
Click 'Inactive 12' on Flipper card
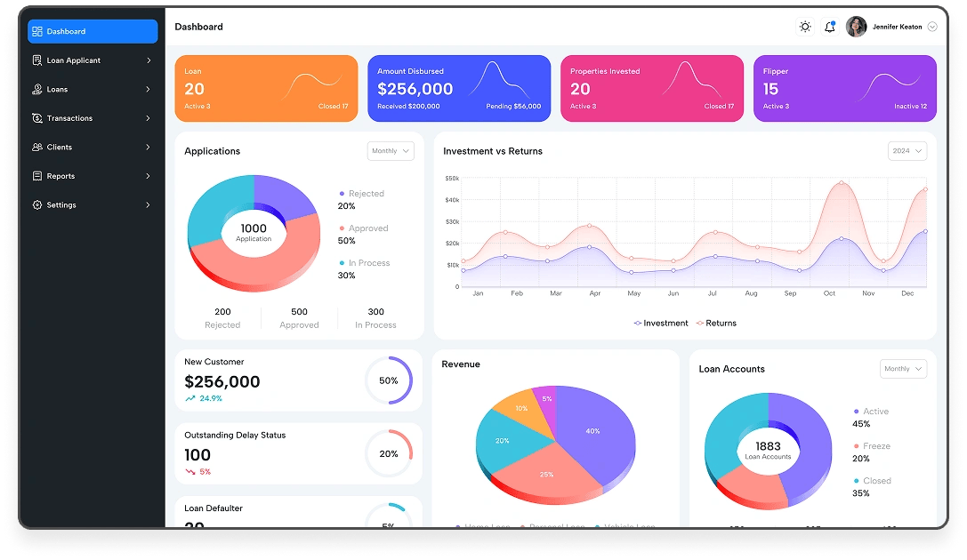coord(910,107)
